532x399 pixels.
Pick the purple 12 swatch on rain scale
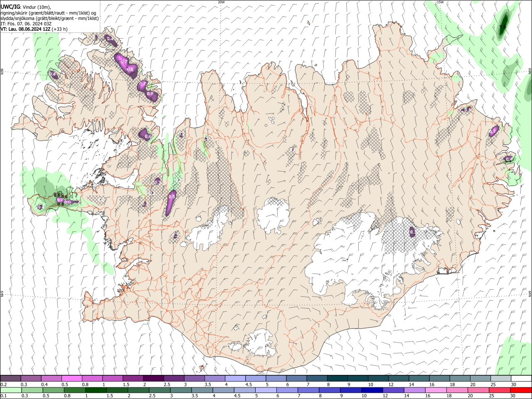click(x=392, y=390)
